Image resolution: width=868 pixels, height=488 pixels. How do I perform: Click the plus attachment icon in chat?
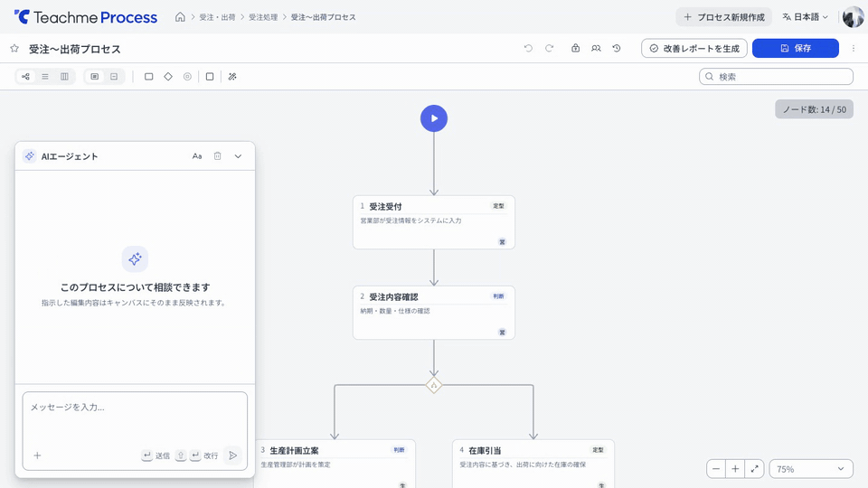pyautogui.click(x=37, y=455)
